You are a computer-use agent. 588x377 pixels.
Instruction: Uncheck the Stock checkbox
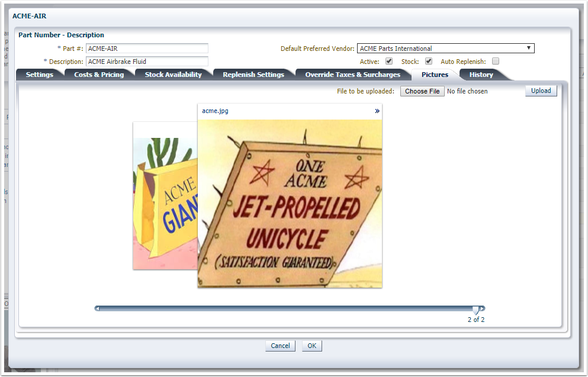(429, 61)
